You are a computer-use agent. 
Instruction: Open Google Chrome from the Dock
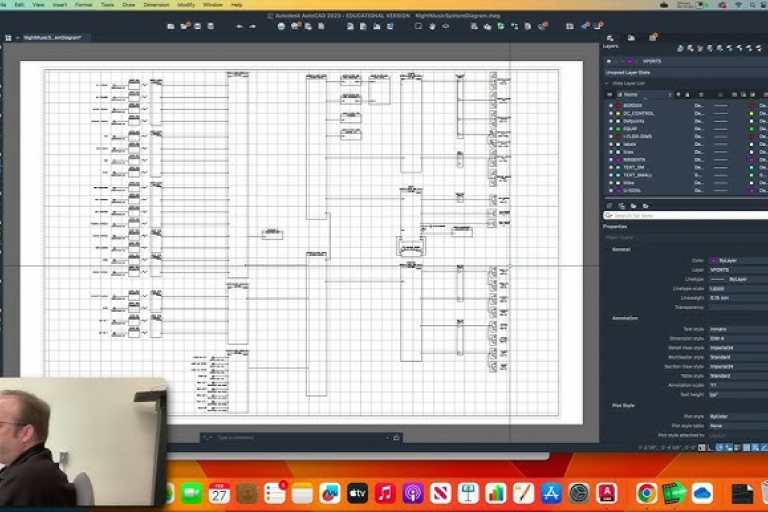[x=647, y=493]
